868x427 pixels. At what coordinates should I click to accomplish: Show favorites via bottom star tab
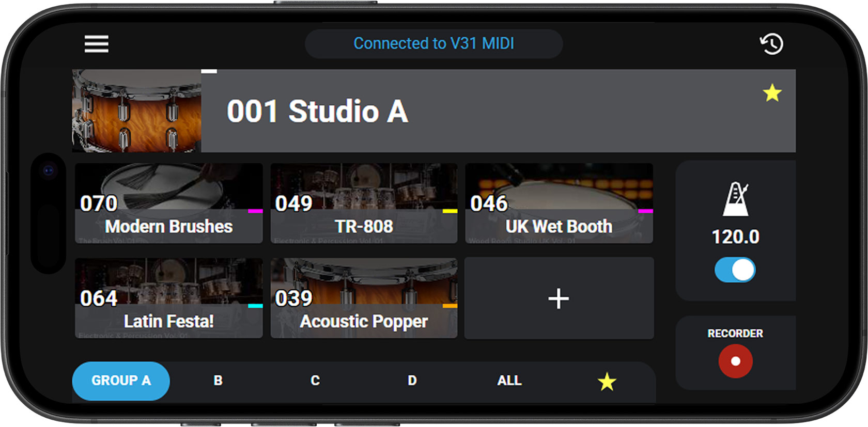pyautogui.click(x=607, y=382)
